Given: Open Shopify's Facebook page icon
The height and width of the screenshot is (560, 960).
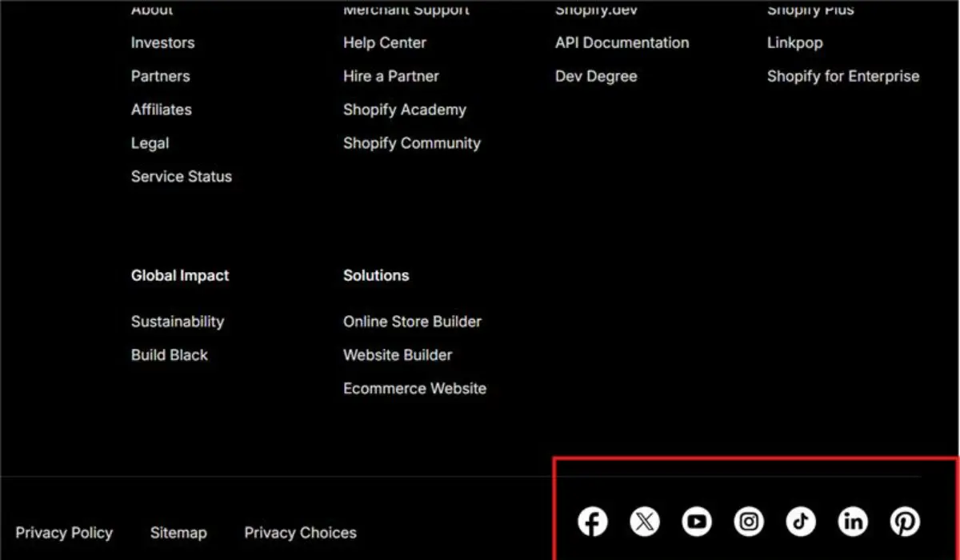Looking at the screenshot, I should [x=593, y=522].
